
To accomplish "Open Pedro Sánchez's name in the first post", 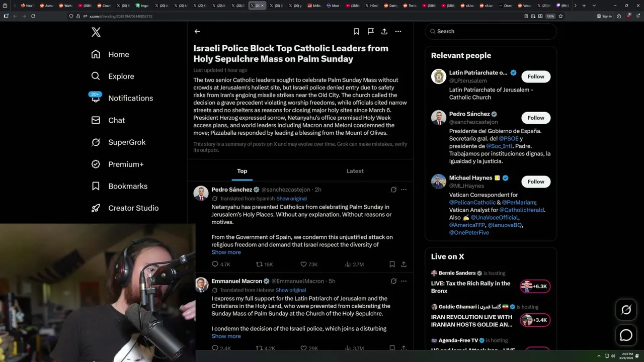I will (232, 190).
